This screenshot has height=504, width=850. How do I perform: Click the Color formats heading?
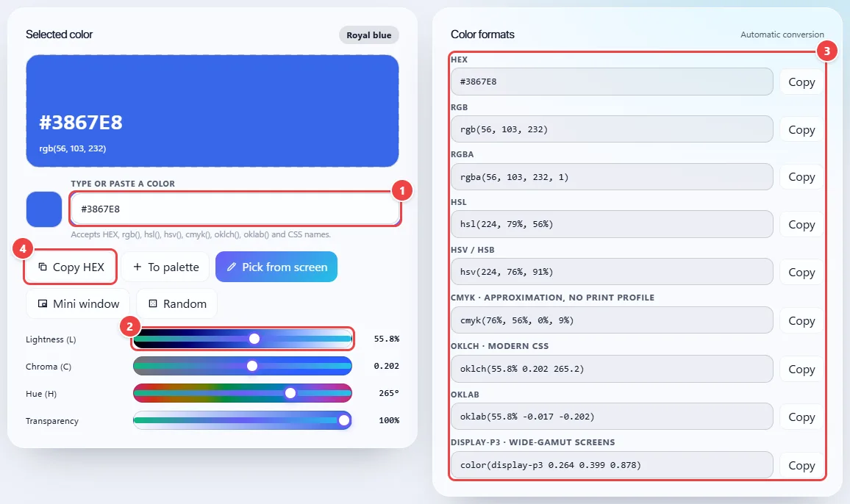pyautogui.click(x=482, y=35)
